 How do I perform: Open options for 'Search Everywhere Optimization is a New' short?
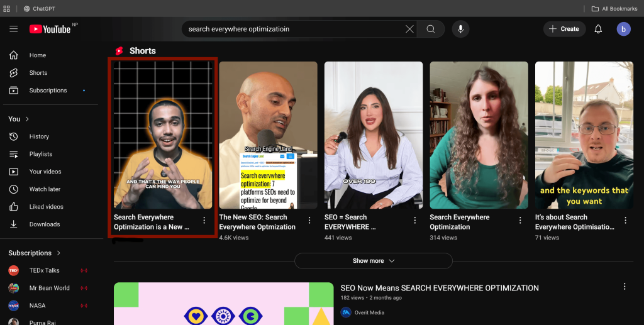click(204, 221)
